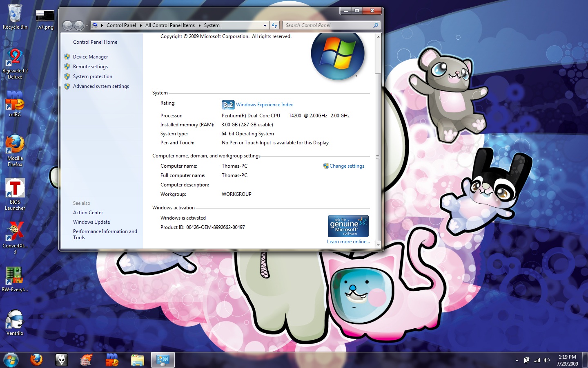Click All Control Panel Items breadcrumb
This screenshot has width=588, height=368.
(x=170, y=25)
